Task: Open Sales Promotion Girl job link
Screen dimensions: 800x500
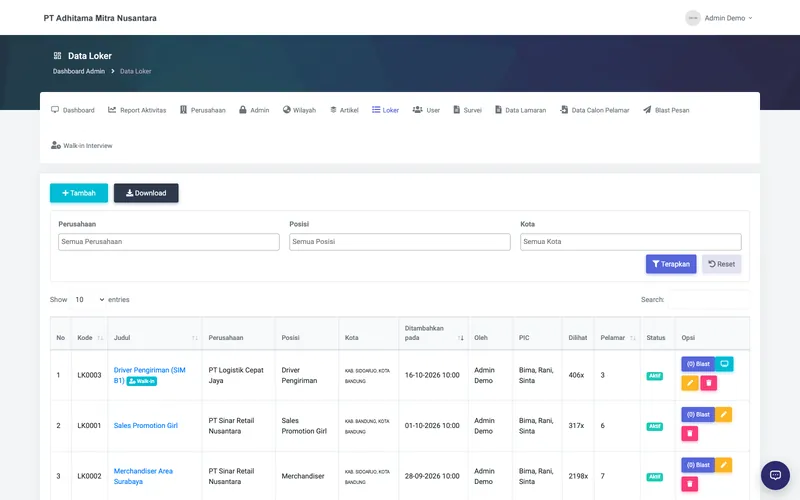Action: coord(145,426)
